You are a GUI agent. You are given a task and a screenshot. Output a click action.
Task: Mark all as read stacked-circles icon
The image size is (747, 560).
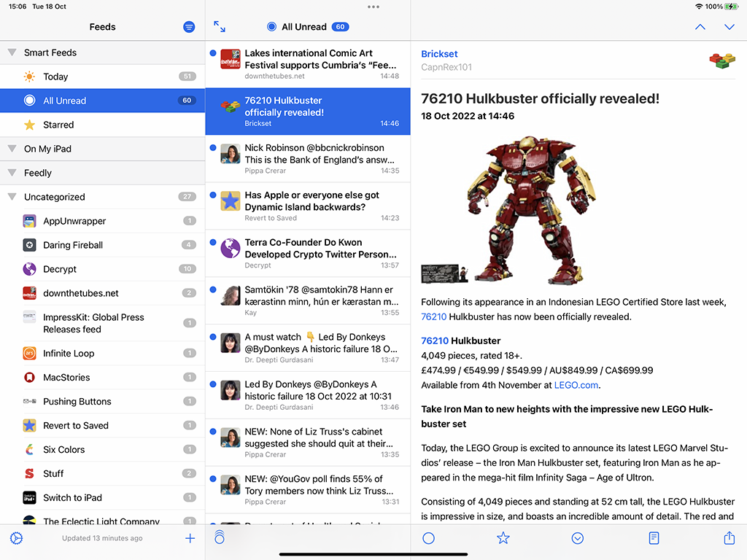pos(219,537)
